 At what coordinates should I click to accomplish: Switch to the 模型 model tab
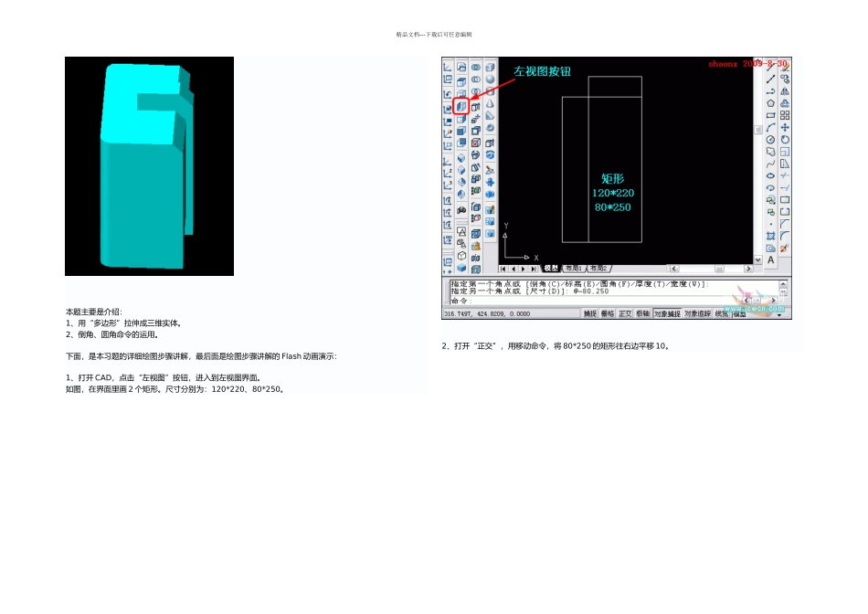coord(551,268)
